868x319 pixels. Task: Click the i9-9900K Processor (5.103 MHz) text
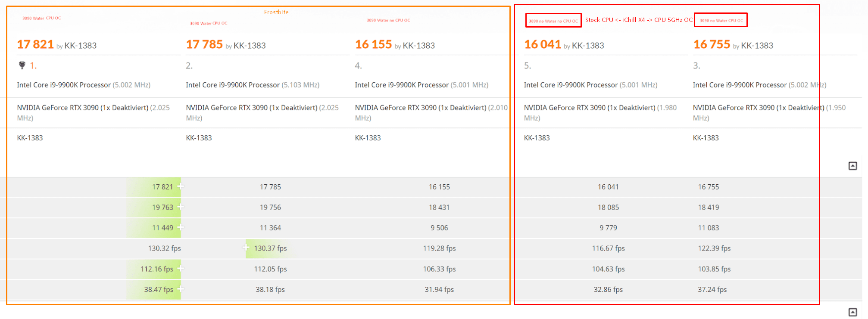pos(253,85)
